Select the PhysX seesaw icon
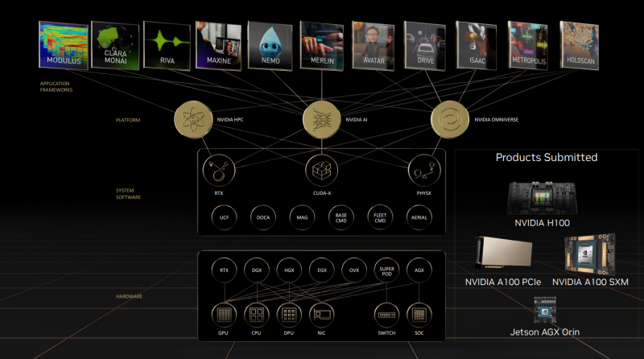The height and width of the screenshot is (359, 644). 424,171
